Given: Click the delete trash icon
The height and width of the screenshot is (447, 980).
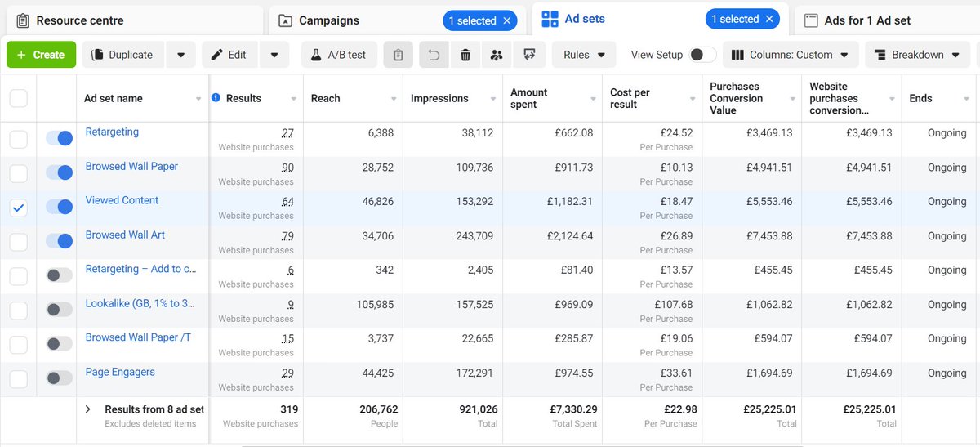Looking at the screenshot, I should click(x=465, y=55).
